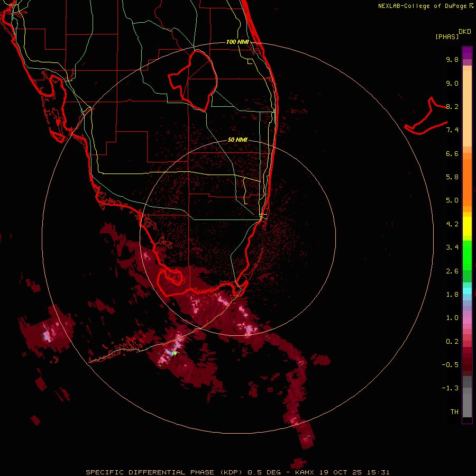
Task: Click the 'SPECIFIC DIFFERENTIAL PHASE (KDP)' caption text
Action: pos(165,472)
